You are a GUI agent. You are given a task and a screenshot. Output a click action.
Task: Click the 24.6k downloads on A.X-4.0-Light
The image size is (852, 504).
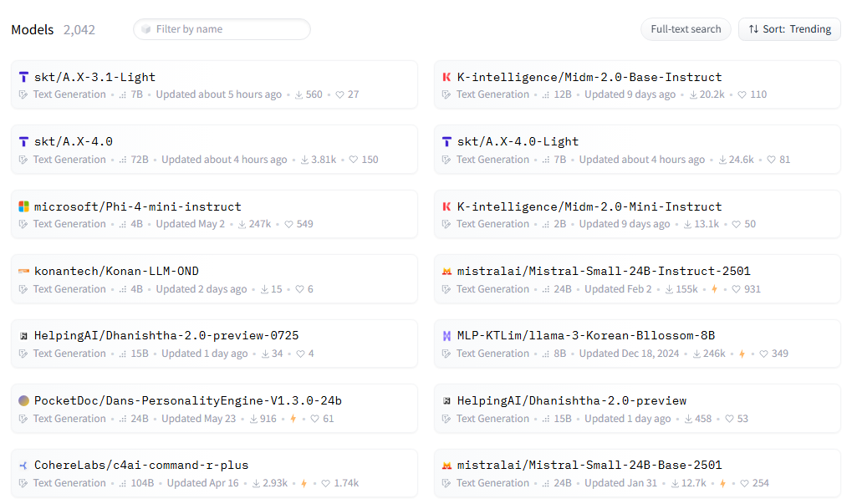pyautogui.click(x=742, y=160)
